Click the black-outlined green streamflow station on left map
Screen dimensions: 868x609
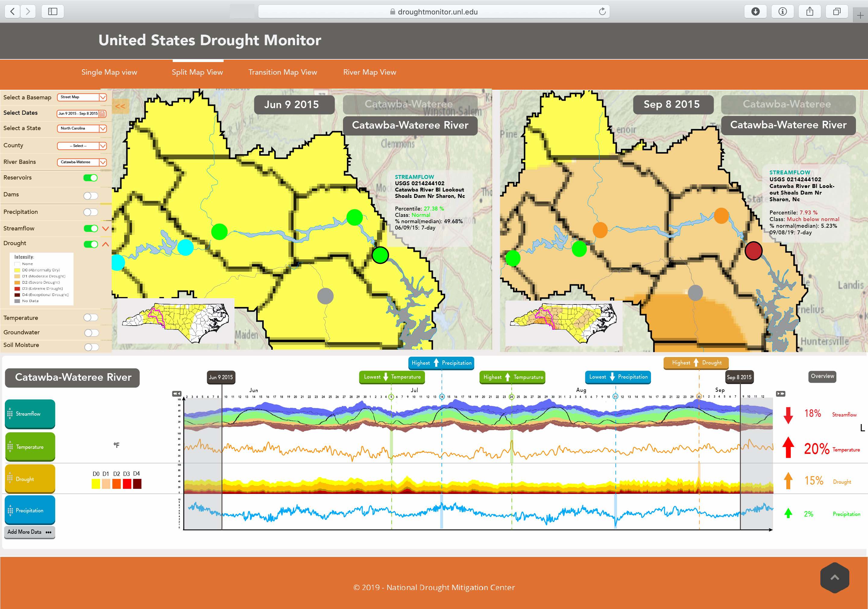coord(380,255)
